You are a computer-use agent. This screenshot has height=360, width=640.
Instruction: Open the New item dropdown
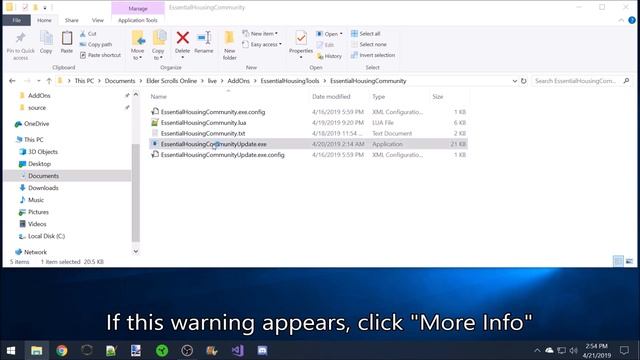[260, 33]
